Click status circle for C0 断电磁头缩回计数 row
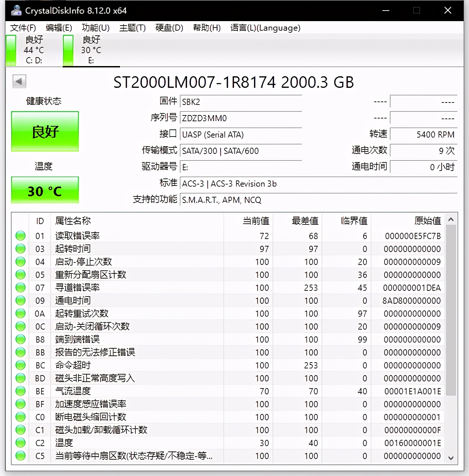This screenshot has height=476, width=469. (x=20, y=417)
